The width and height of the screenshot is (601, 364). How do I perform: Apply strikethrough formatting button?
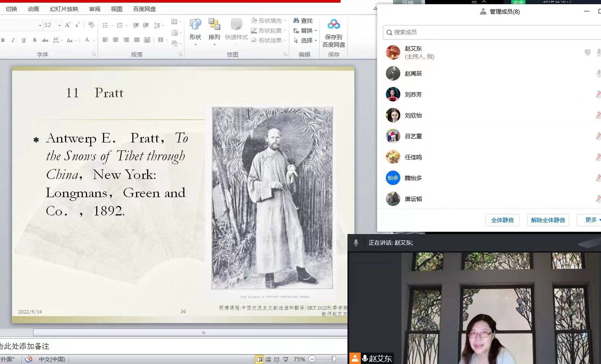(45, 40)
